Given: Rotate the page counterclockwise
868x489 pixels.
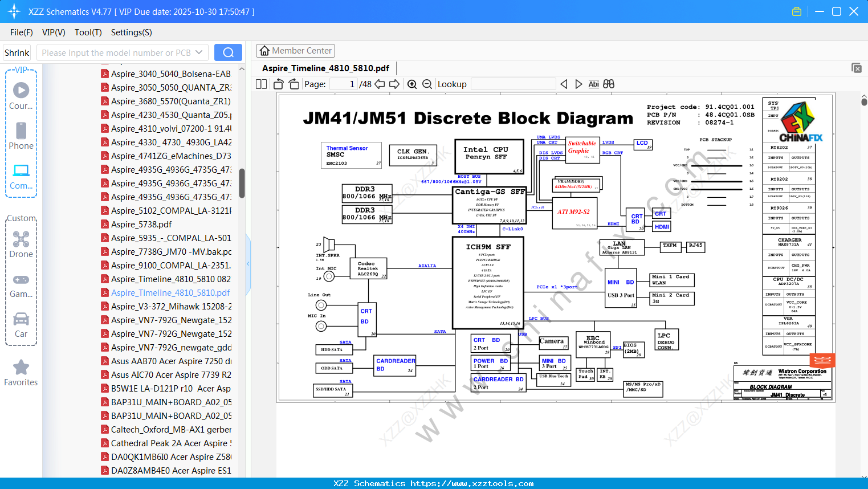Looking at the screenshot, I should click(278, 84).
